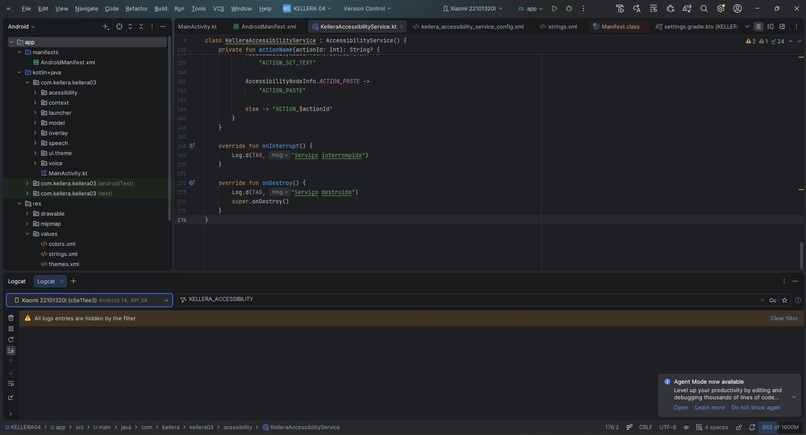Open the app run configuration dropdown
Screen dimensions: 806x435
tap(530, 8)
